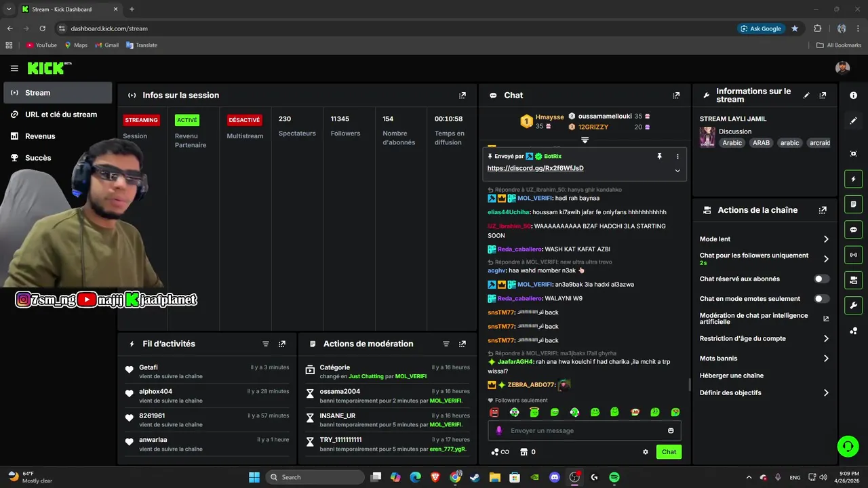Select Stream in the left navigation

pyautogui.click(x=58, y=93)
